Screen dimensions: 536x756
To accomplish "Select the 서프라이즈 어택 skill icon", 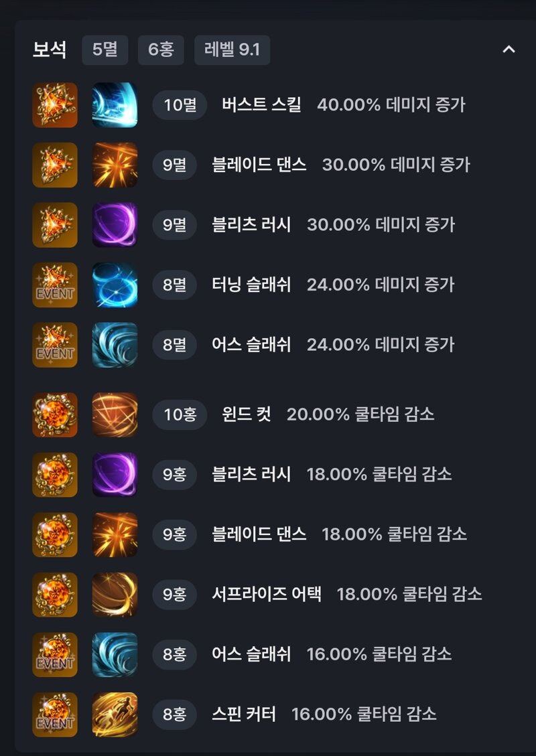I will tap(115, 595).
